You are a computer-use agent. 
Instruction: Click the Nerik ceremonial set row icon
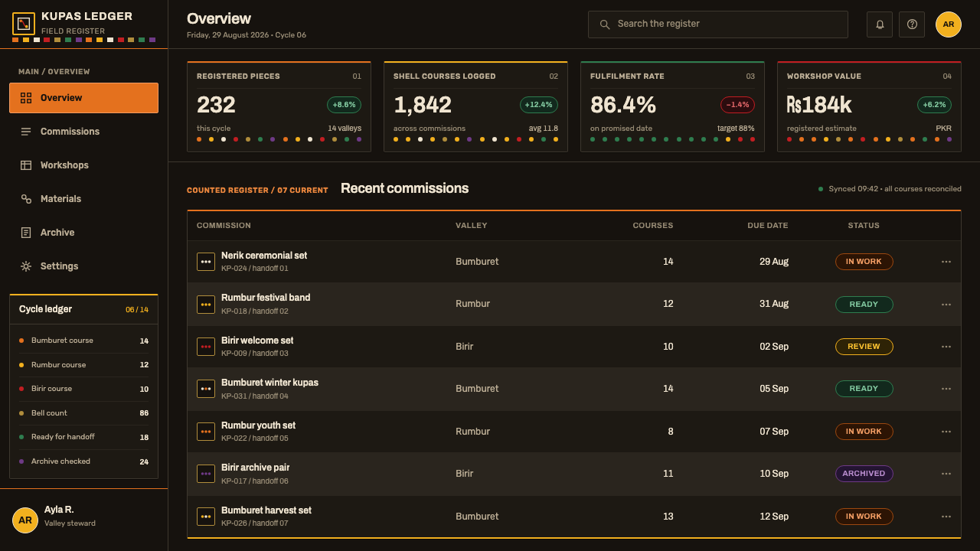click(x=206, y=262)
